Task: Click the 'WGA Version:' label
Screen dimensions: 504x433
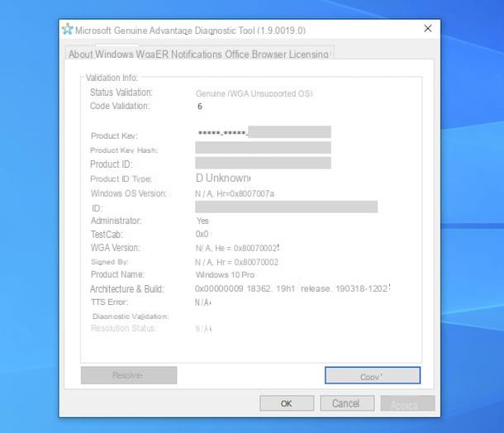Action: point(116,248)
